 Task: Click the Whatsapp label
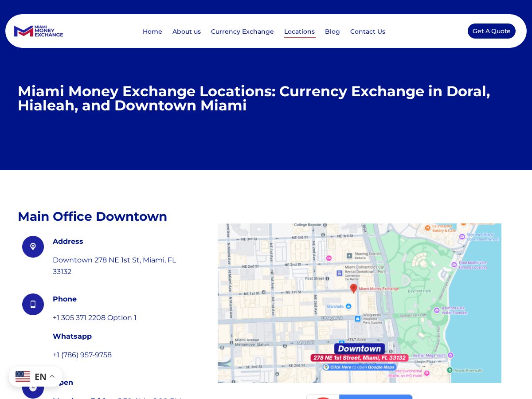click(x=72, y=336)
